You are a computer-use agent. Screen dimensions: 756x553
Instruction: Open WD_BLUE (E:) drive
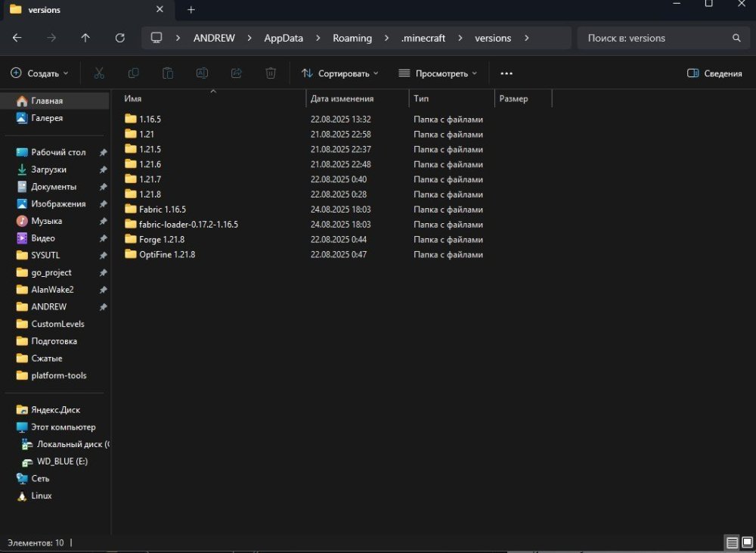[x=56, y=461]
